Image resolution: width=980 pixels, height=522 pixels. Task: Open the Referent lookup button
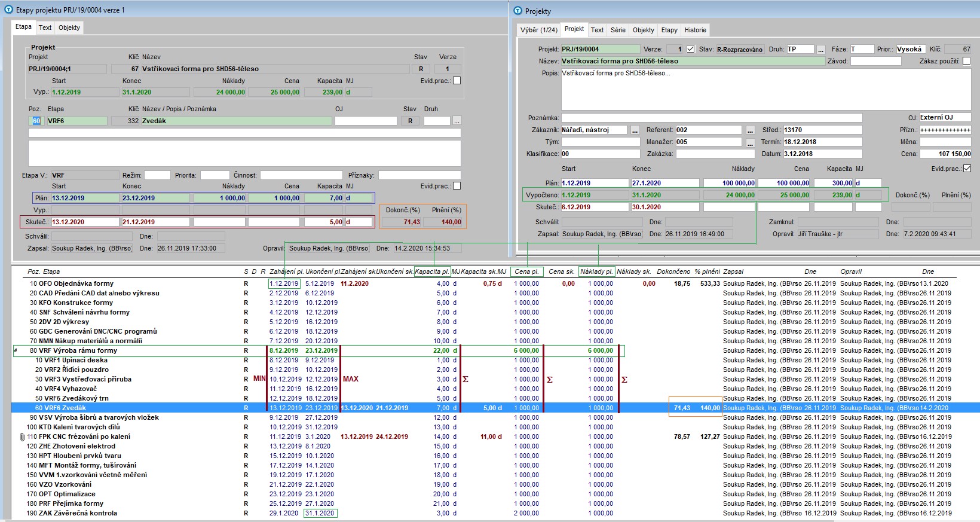click(x=751, y=130)
